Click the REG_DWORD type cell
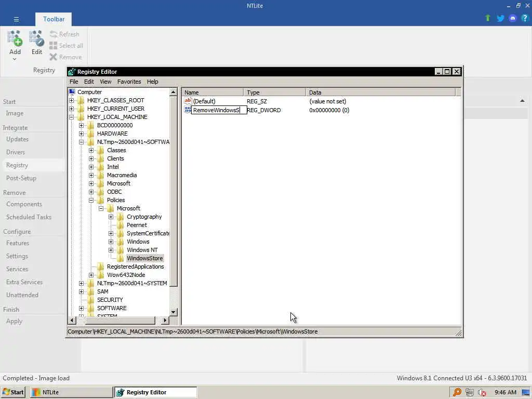Image resolution: width=532 pixels, height=399 pixels. click(263, 110)
